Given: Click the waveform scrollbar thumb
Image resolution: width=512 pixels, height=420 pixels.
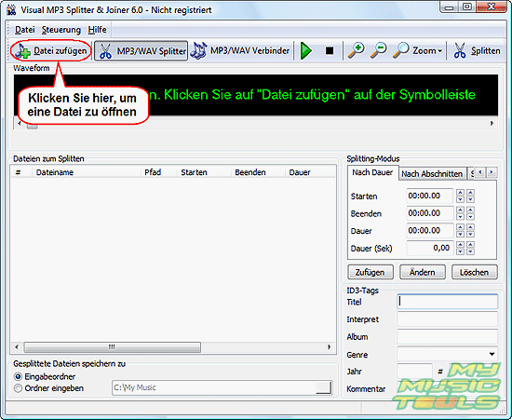Looking at the screenshot, I should pos(32,126).
